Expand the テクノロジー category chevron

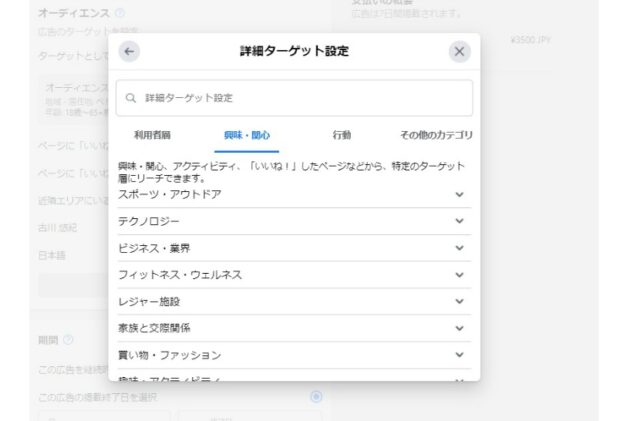(x=459, y=221)
